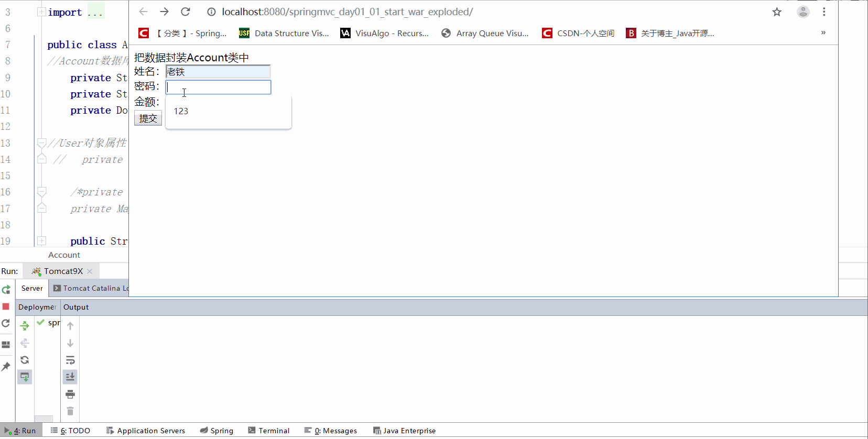This screenshot has height=439, width=868.
Task: Reload the browser page
Action: (186, 12)
